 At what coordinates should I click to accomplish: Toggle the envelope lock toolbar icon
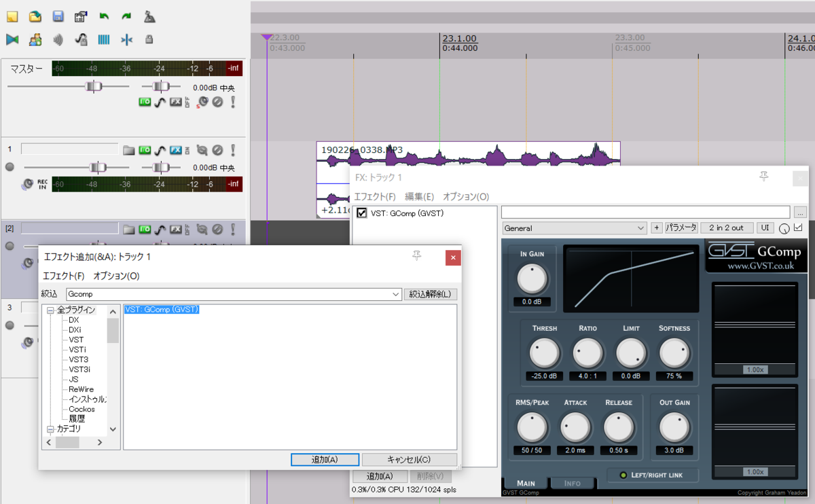coord(81,39)
